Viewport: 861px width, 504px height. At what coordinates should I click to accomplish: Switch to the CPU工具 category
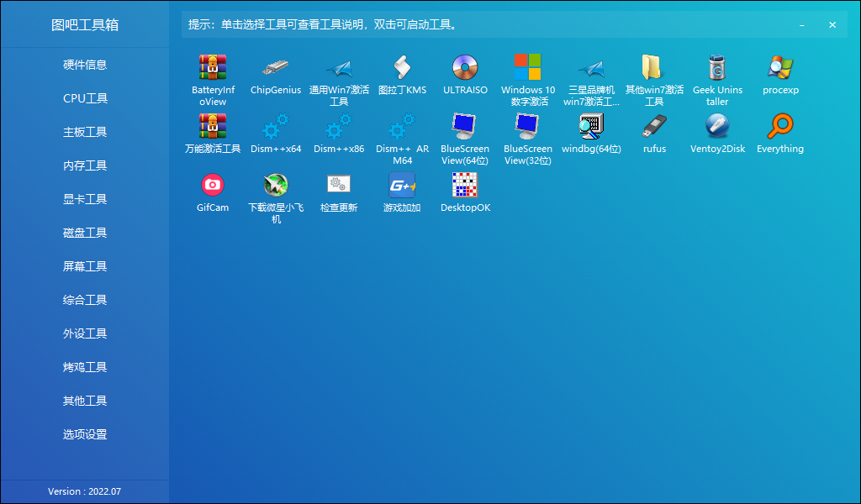click(85, 98)
